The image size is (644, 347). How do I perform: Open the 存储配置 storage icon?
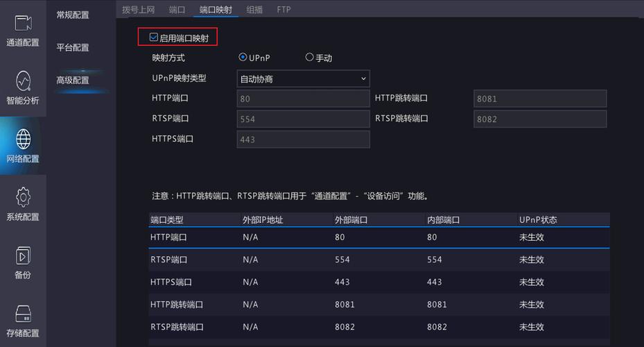coord(23,314)
